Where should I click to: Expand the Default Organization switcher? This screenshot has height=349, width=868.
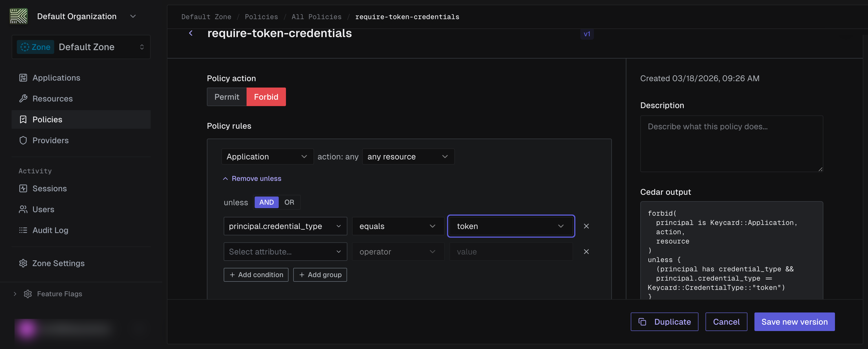click(x=133, y=16)
